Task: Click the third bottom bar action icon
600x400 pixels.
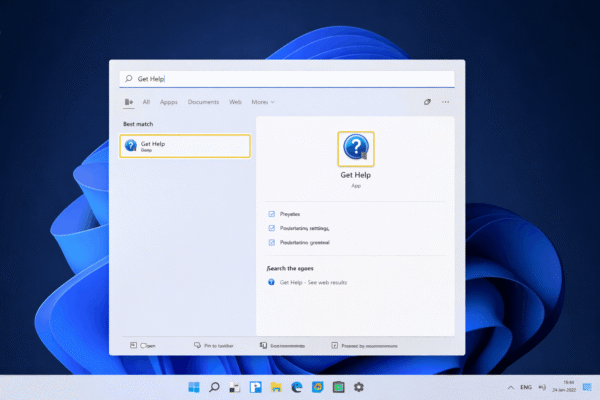Action: click(263, 345)
